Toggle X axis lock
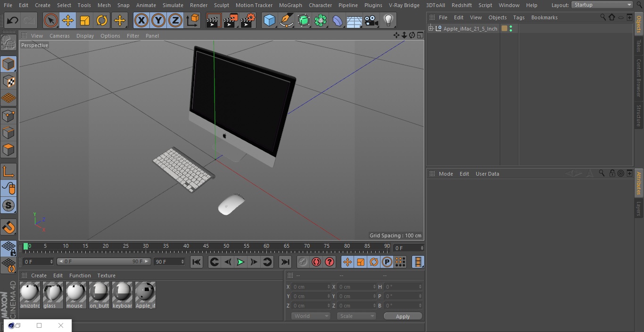 click(x=141, y=20)
